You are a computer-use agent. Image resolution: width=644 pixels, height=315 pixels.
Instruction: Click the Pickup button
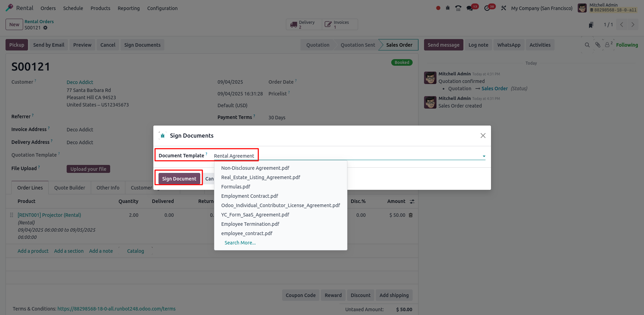coord(17,45)
